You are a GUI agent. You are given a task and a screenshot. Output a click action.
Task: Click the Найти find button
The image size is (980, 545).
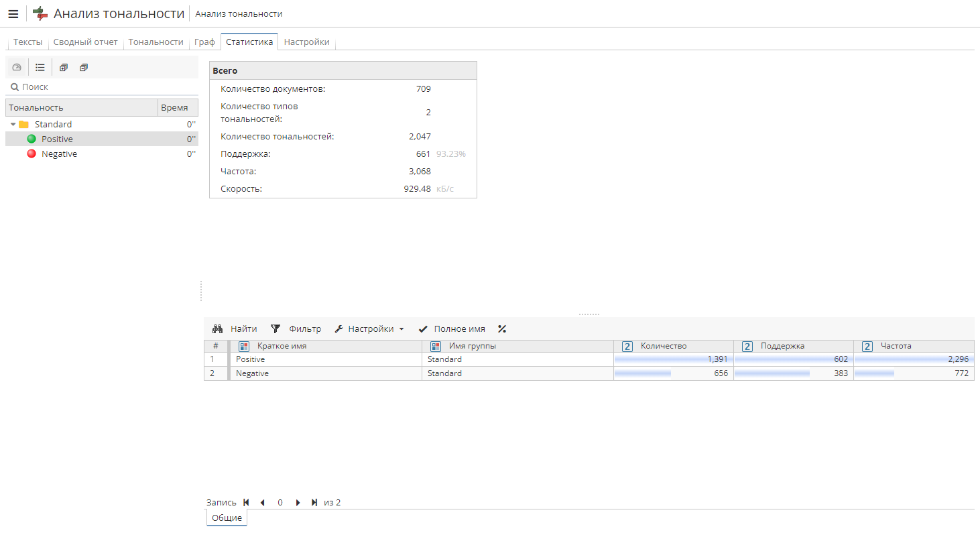coord(235,329)
